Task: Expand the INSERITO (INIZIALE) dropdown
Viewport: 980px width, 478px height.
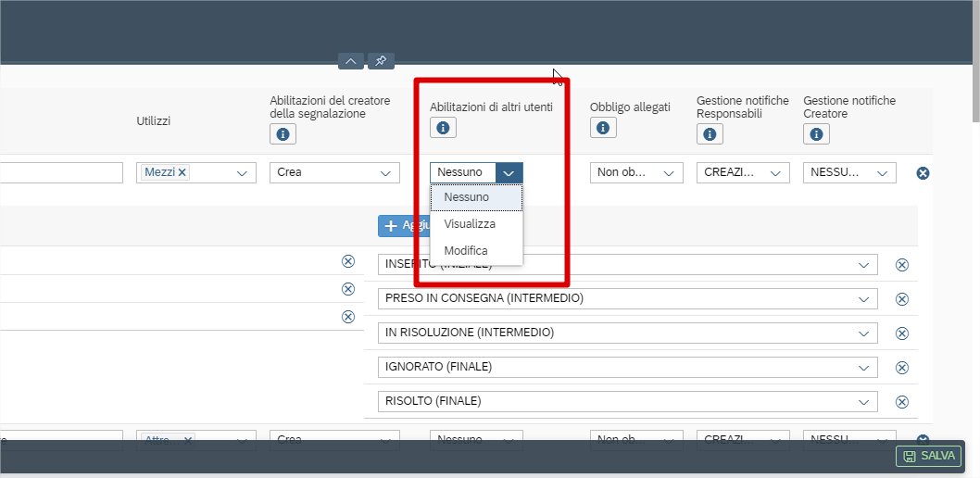Action: 863,265
